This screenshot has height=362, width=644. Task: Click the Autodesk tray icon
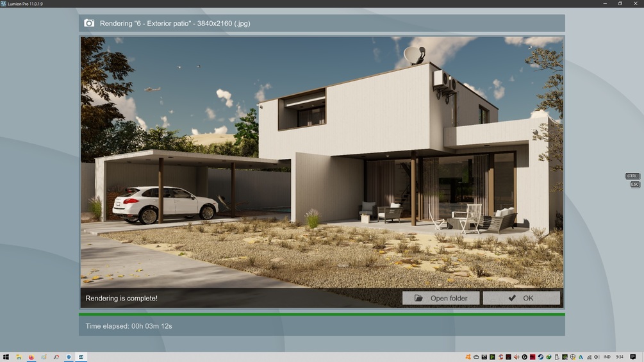pyautogui.click(x=581, y=357)
